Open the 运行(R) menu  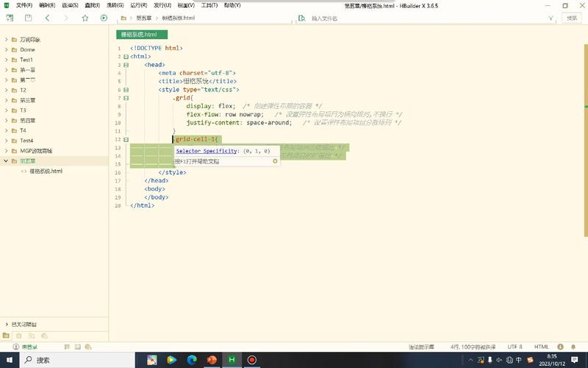tap(138, 5)
